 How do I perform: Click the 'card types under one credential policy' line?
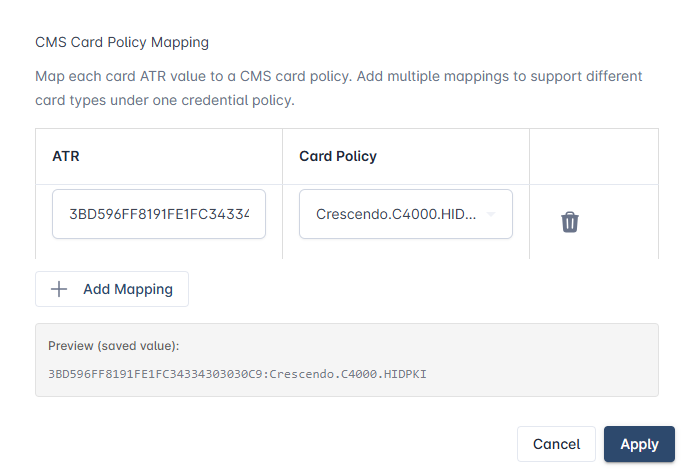click(x=165, y=100)
